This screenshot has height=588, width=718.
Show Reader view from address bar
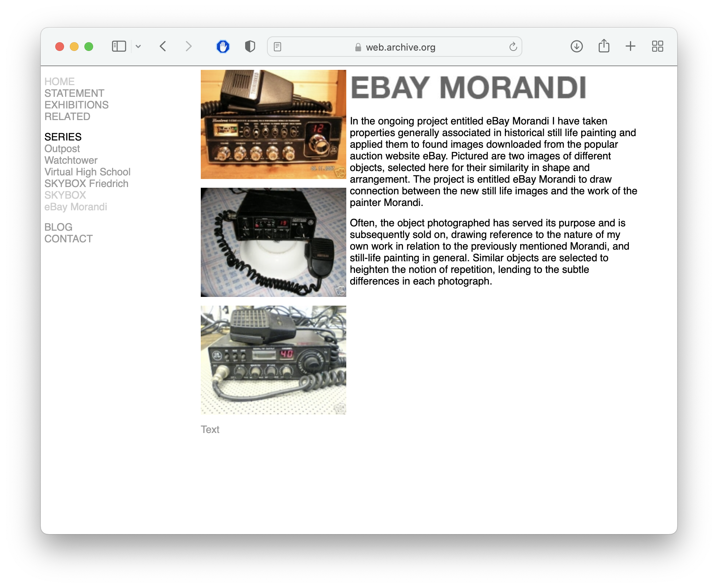tap(278, 47)
